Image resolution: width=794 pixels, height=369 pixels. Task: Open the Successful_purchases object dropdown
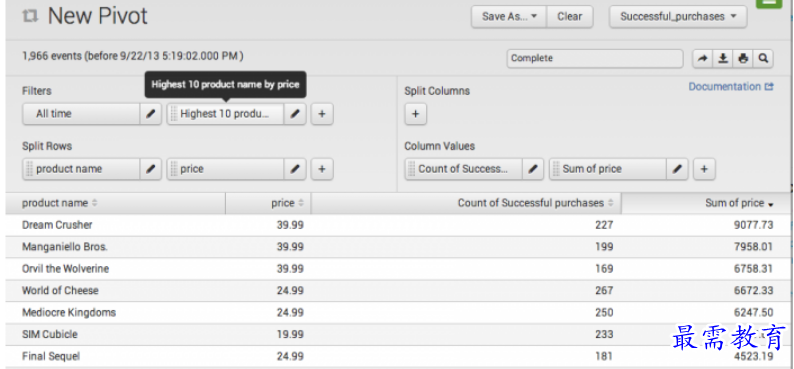(x=678, y=17)
